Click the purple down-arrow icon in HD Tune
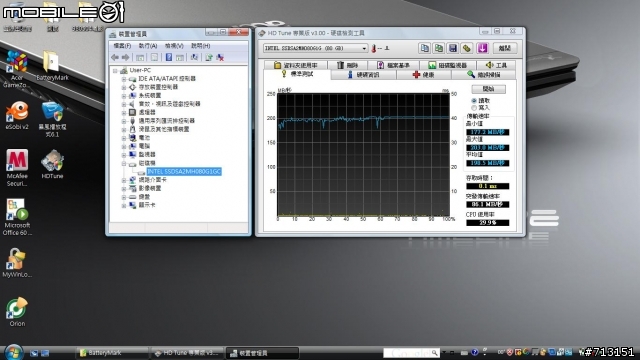 pos(482,48)
